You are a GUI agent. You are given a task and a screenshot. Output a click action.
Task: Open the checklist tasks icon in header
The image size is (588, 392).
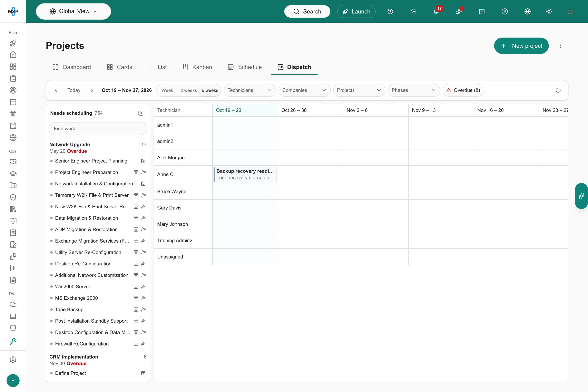click(413, 11)
